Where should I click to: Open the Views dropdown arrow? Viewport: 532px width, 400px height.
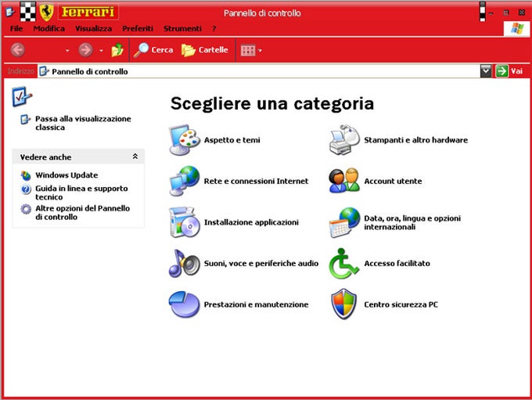[x=260, y=51]
